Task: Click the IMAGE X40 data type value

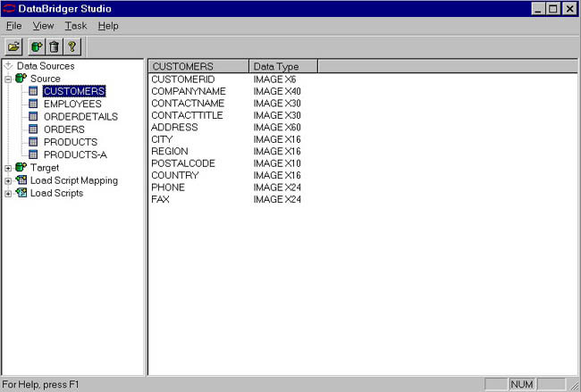Action: pyautogui.click(x=277, y=91)
